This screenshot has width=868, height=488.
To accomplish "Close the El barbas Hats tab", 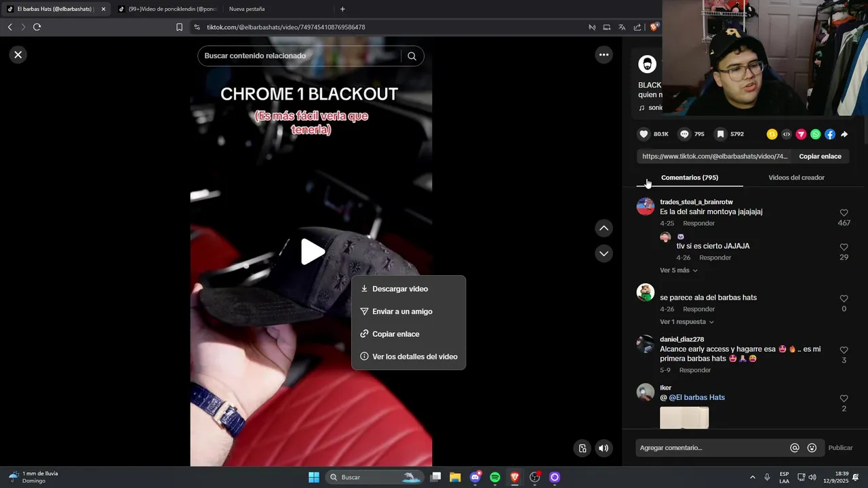I will (103, 9).
